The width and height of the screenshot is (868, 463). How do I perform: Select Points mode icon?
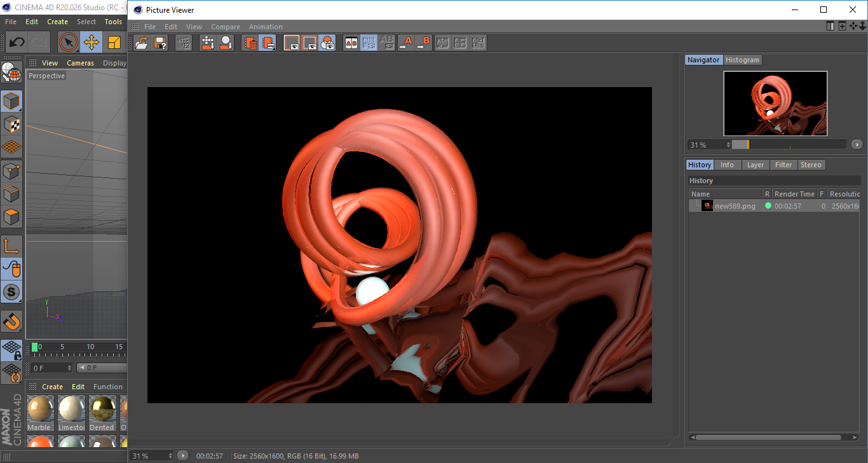click(11, 171)
